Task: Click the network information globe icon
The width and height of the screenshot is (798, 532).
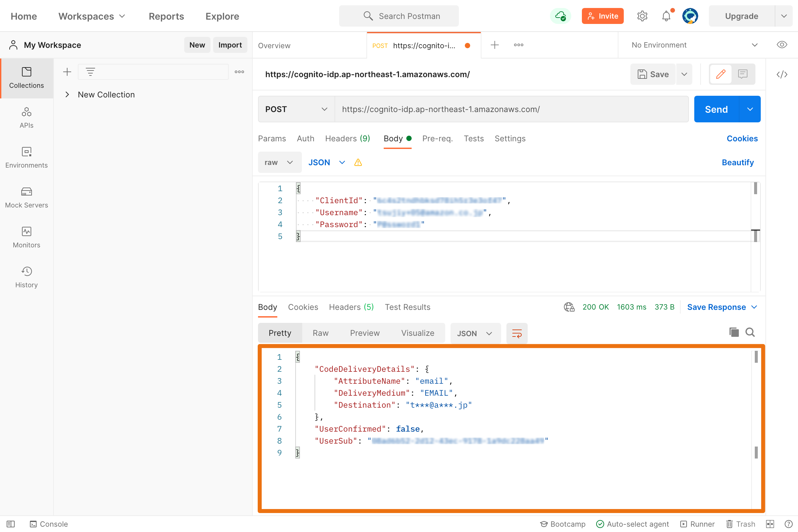Action: click(x=569, y=307)
